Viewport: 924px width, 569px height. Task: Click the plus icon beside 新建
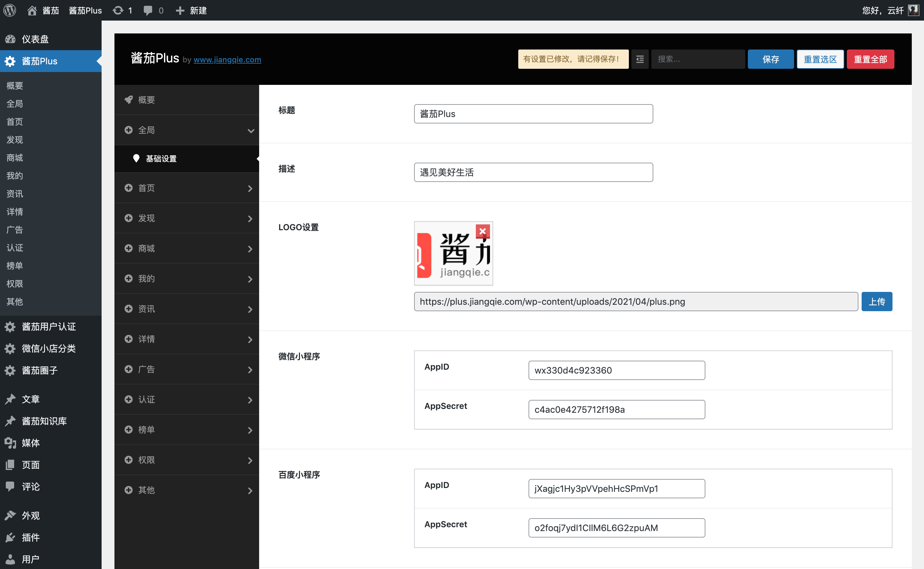[x=180, y=10]
